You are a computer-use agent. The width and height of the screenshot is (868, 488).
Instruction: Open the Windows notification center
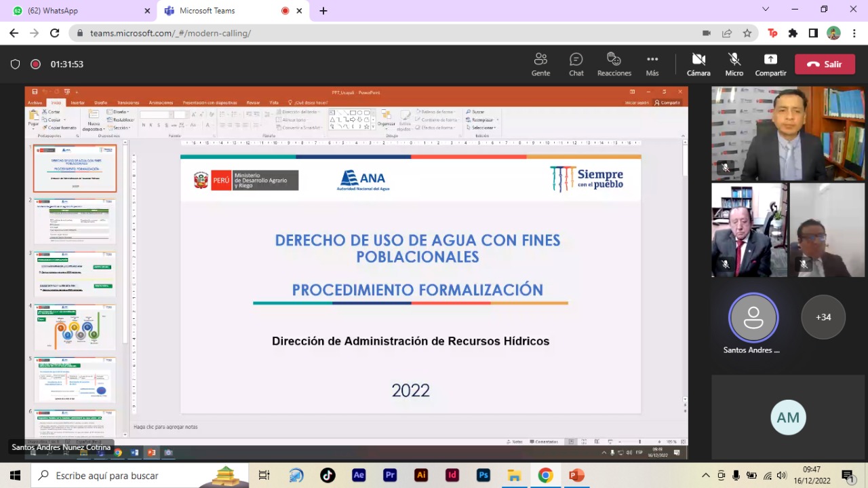[x=847, y=475]
